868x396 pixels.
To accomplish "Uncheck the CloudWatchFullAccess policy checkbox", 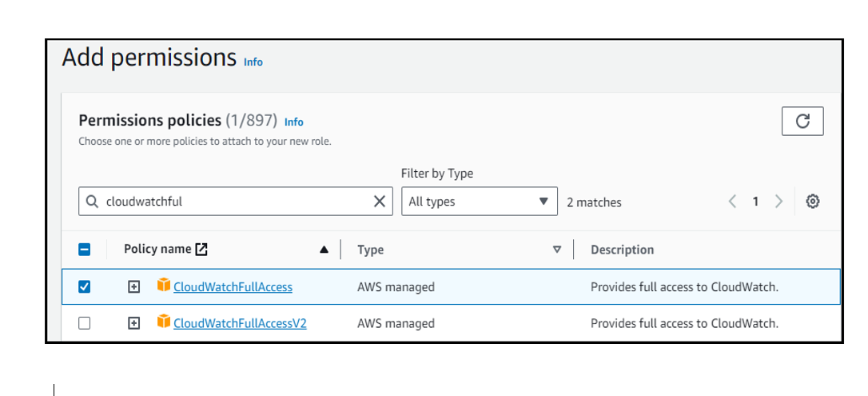I will point(85,286).
